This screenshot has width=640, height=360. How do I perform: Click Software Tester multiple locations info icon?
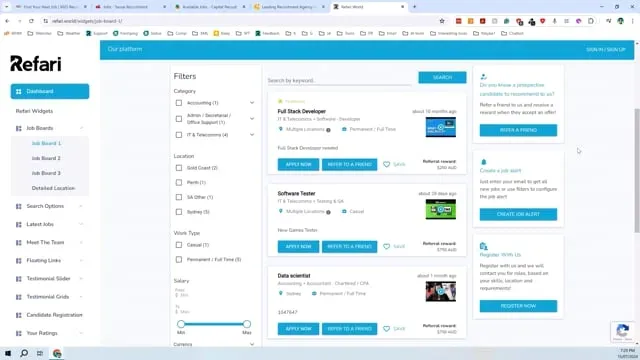click(328, 212)
